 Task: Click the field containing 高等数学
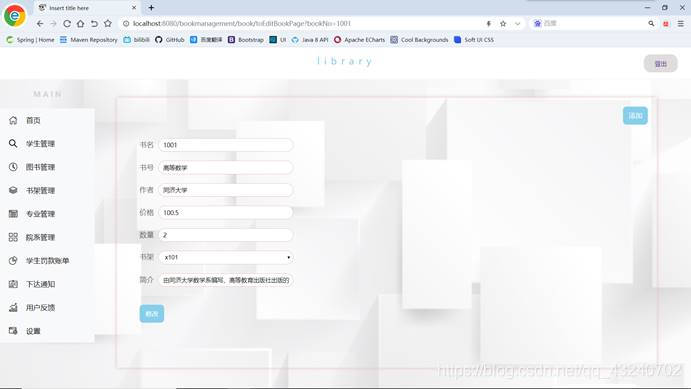226,167
